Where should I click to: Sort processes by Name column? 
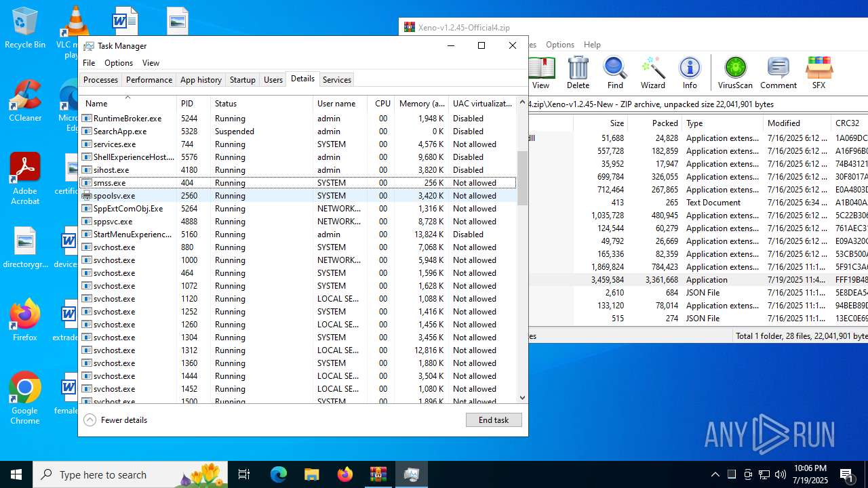(x=127, y=104)
